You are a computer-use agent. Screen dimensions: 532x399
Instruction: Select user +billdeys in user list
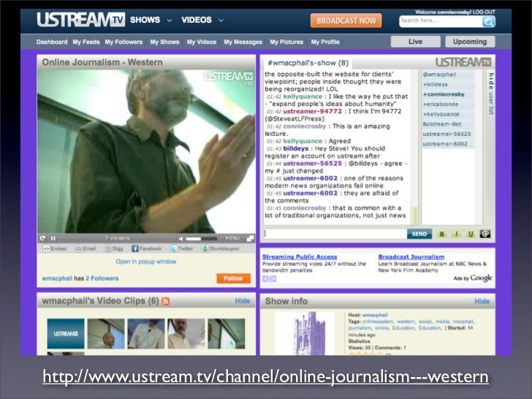coord(436,85)
